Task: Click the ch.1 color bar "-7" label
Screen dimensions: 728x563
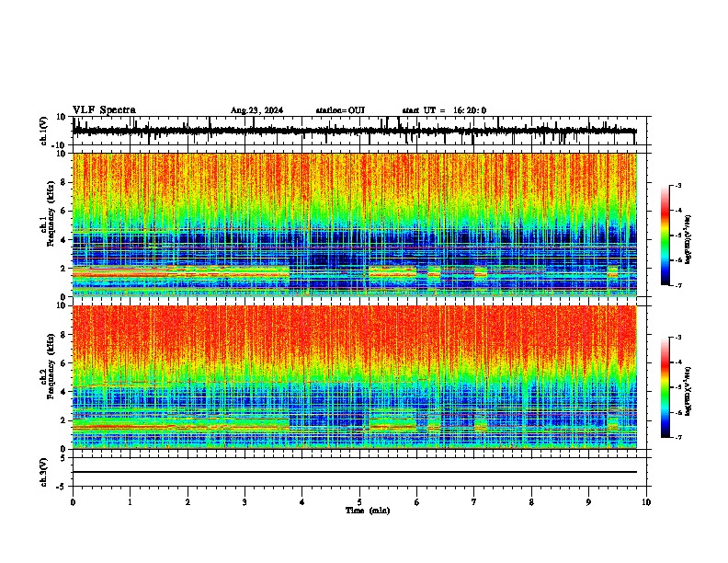Action: 678,285
